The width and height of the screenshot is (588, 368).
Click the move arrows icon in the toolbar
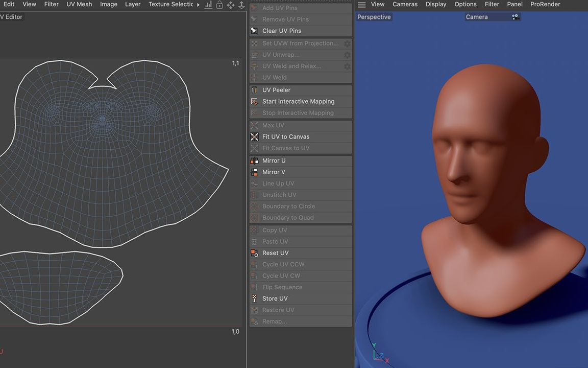[231, 4]
